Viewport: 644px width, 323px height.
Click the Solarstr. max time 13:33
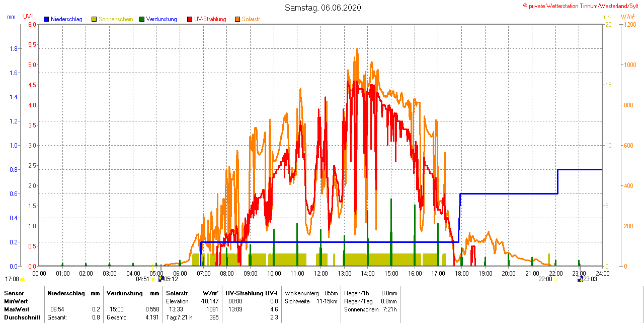176,309
